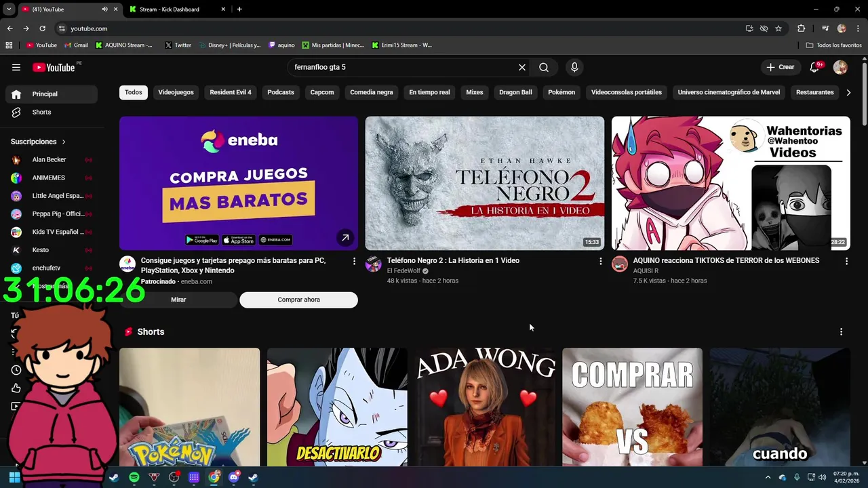The height and width of the screenshot is (488, 868).
Task: Open the Todos los favoritos bookmarks folder
Action: pos(833,45)
